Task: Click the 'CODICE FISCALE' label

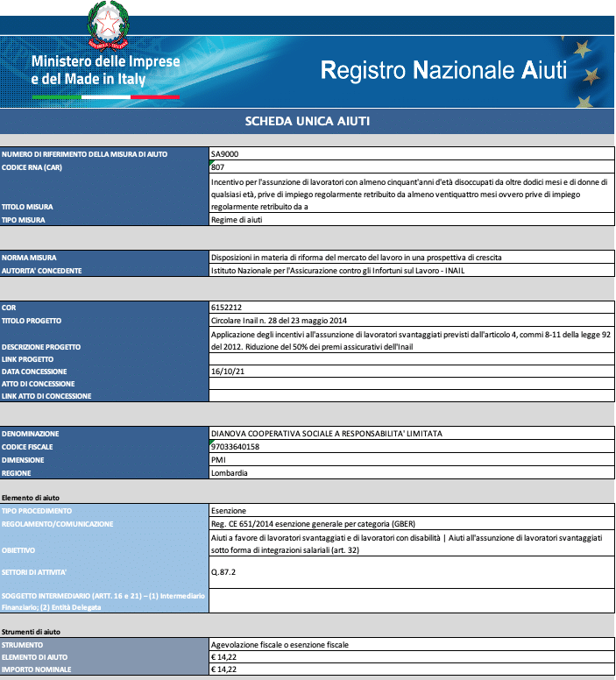Action: 27,447
